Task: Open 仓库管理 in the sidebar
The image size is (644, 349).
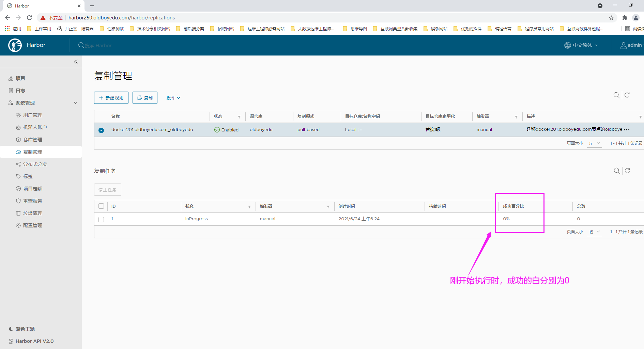Action: pos(33,140)
